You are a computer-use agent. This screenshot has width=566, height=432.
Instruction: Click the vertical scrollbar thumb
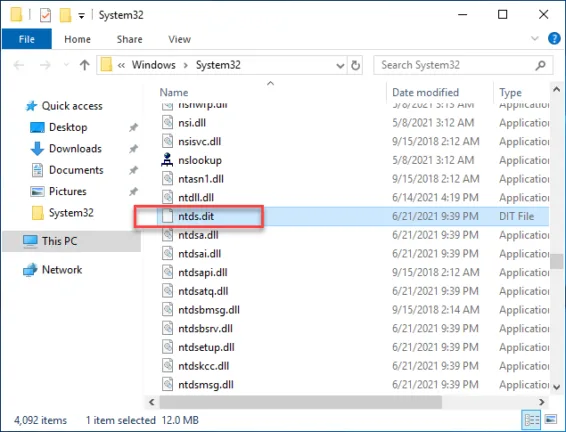coord(556,261)
